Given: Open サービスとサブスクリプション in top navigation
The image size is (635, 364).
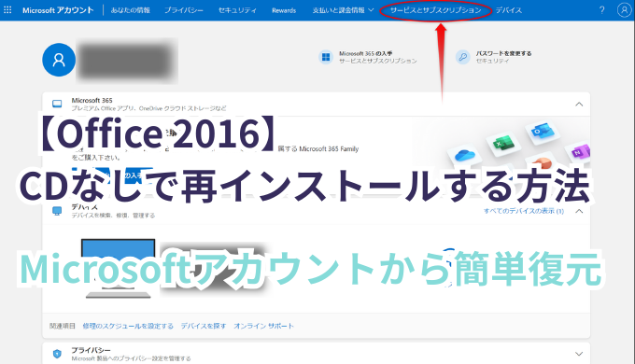Looking at the screenshot, I should [x=436, y=10].
